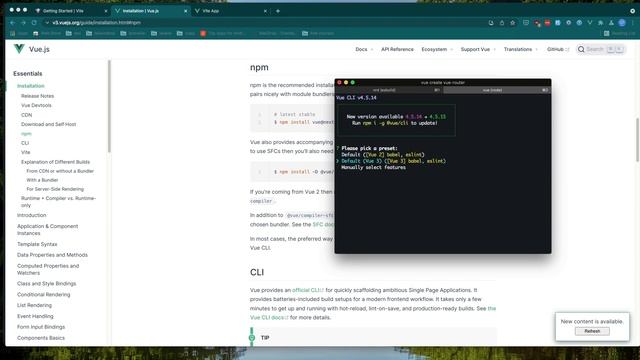Open the GitHub external link in navbar
The height and width of the screenshot is (360, 640).
point(558,49)
